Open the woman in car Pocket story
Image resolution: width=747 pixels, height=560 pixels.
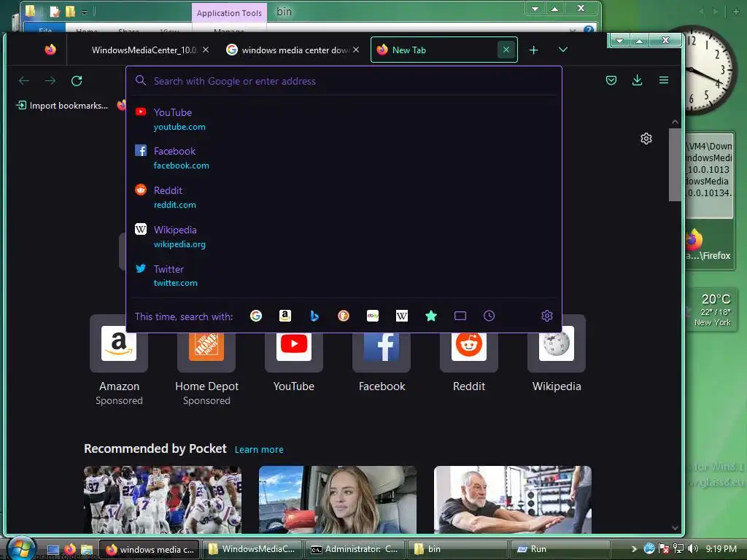click(x=338, y=499)
